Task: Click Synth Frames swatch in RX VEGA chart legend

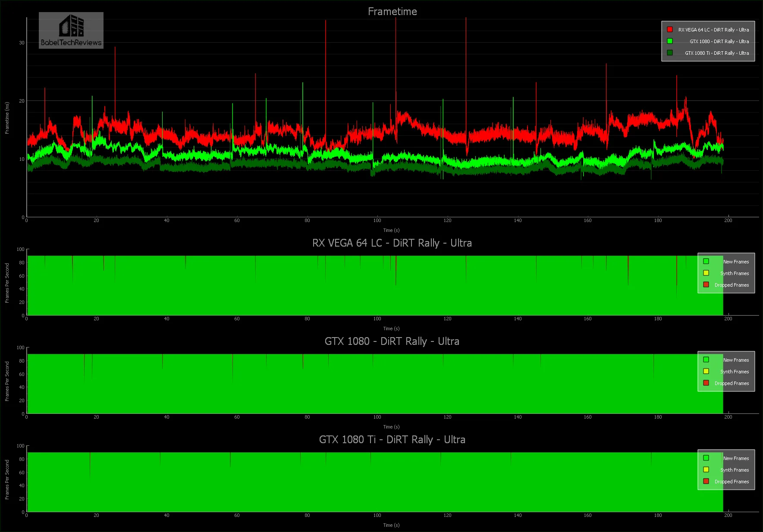Action: point(706,273)
